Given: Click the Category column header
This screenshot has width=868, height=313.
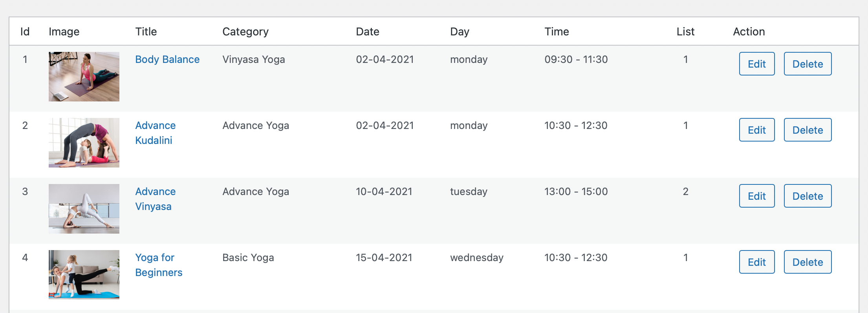Looking at the screenshot, I should pos(245,31).
